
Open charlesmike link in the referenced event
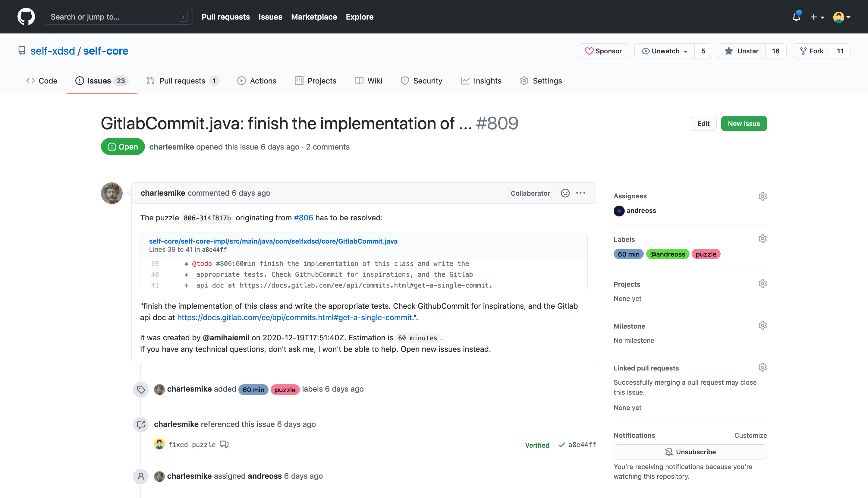pyautogui.click(x=176, y=424)
